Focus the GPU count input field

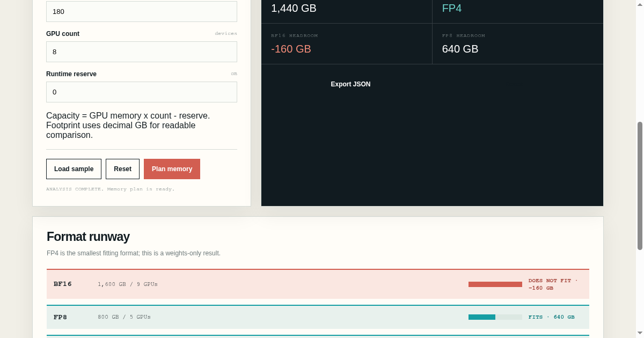142,52
